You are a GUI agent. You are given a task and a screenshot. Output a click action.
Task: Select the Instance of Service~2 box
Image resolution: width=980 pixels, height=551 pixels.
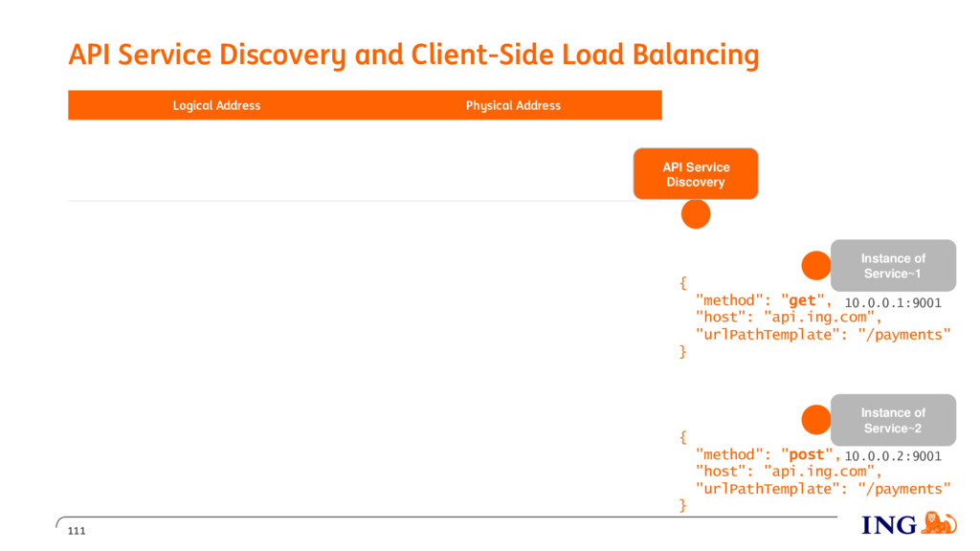point(893,420)
